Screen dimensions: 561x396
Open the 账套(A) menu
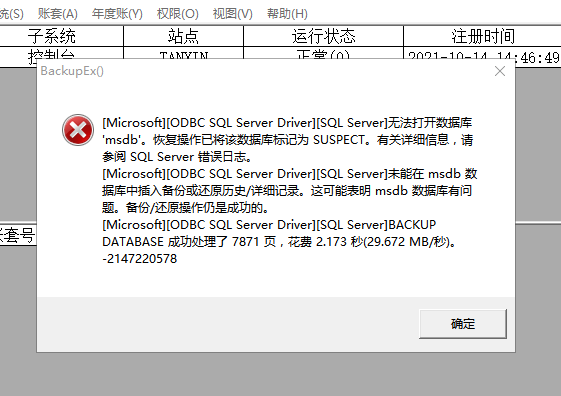click(x=58, y=14)
